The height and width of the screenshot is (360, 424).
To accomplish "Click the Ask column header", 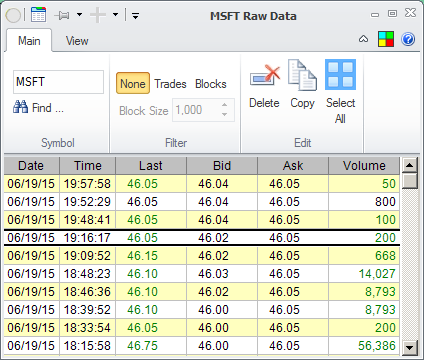I will [293, 166].
